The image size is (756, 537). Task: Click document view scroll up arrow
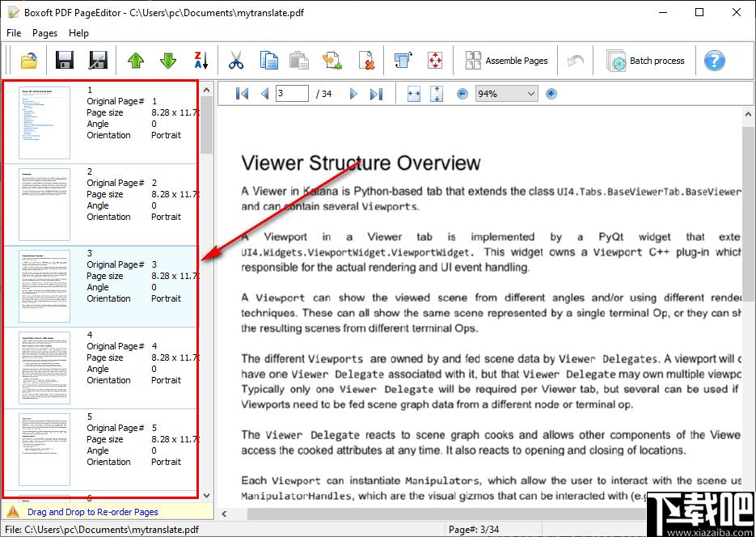(x=748, y=114)
